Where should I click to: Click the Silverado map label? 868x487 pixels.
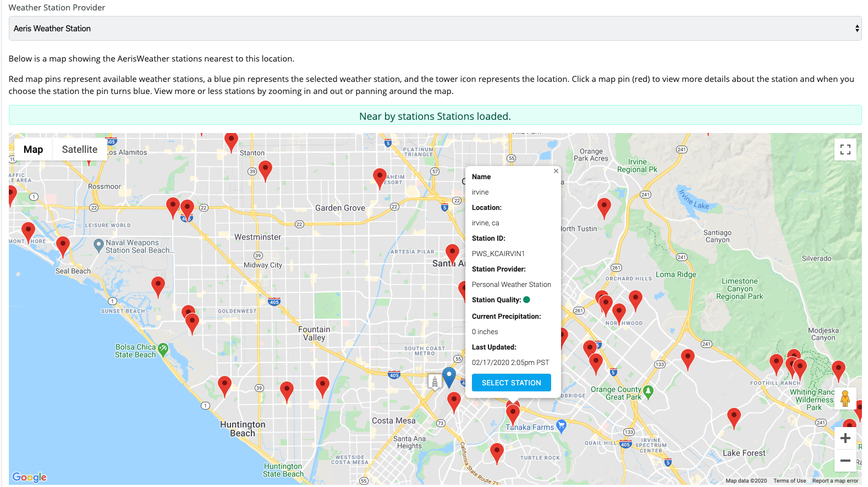click(x=817, y=258)
